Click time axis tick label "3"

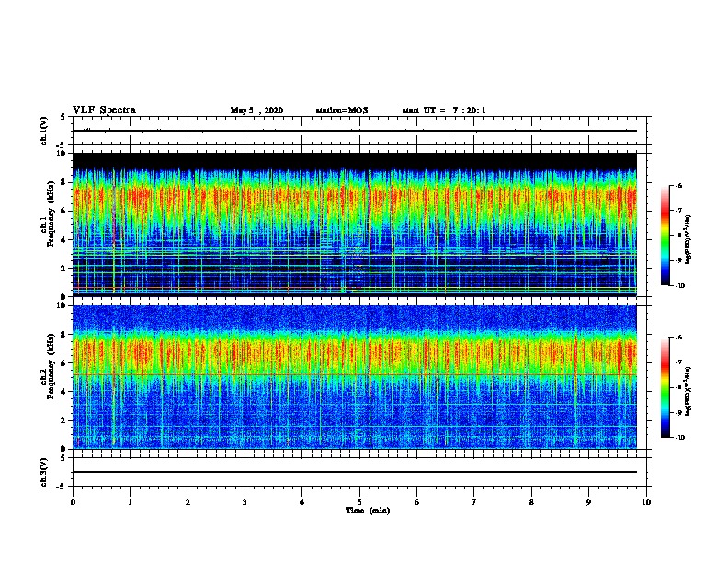click(x=245, y=502)
